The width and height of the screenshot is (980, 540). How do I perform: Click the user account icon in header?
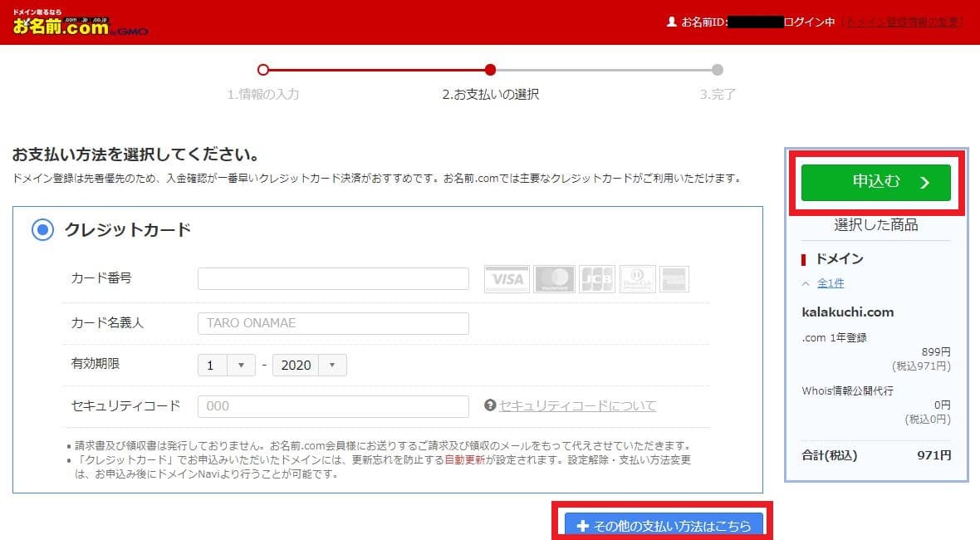click(672, 22)
